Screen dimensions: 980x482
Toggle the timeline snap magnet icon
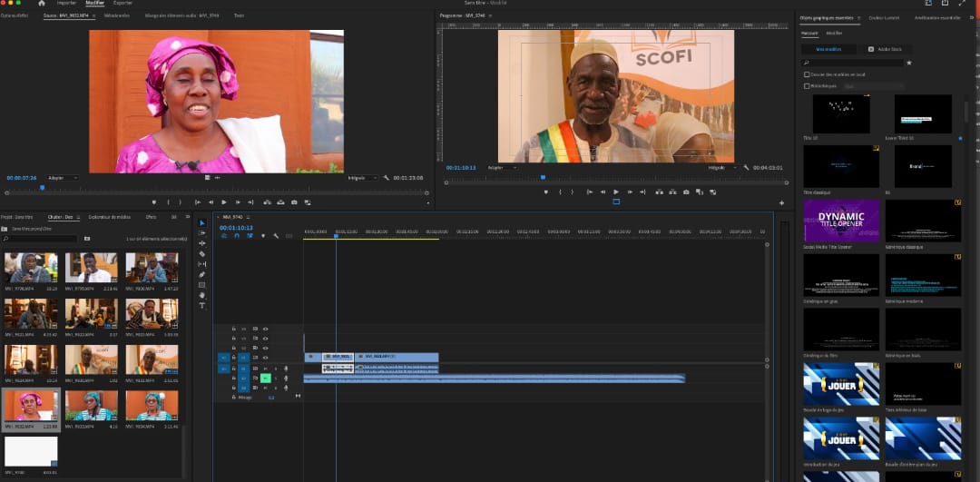point(237,236)
